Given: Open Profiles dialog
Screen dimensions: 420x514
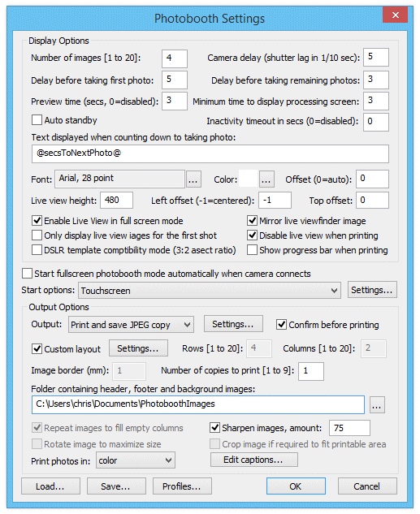Looking at the screenshot, I should point(182,486).
